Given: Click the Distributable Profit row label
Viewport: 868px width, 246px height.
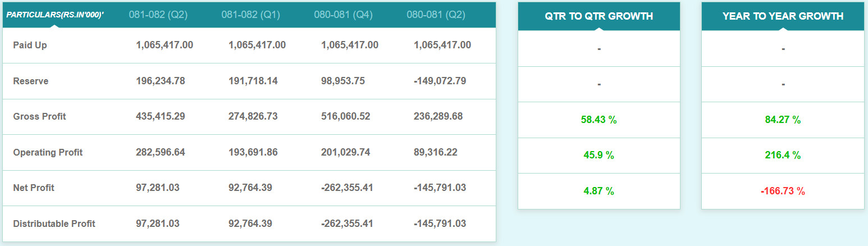Looking at the screenshot, I should click(54, 224).
